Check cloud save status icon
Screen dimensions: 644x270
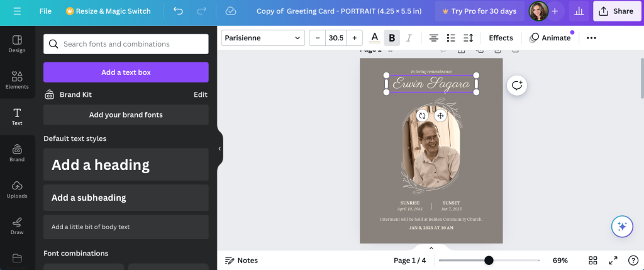(x=231, y=11)
